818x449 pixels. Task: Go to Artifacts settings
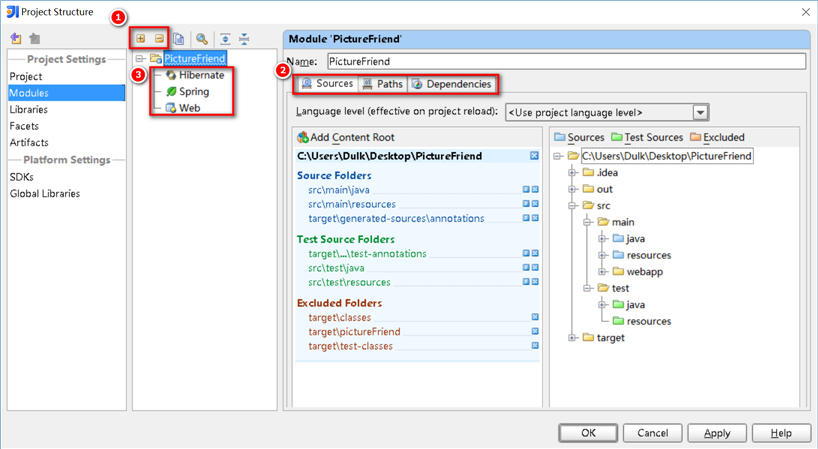coord(29,142)
